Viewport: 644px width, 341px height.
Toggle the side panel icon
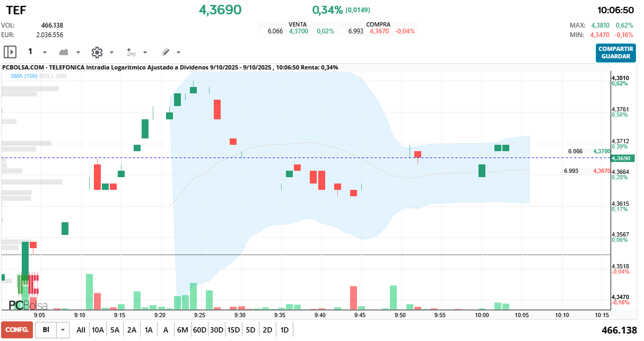click(x=10, y=52)
